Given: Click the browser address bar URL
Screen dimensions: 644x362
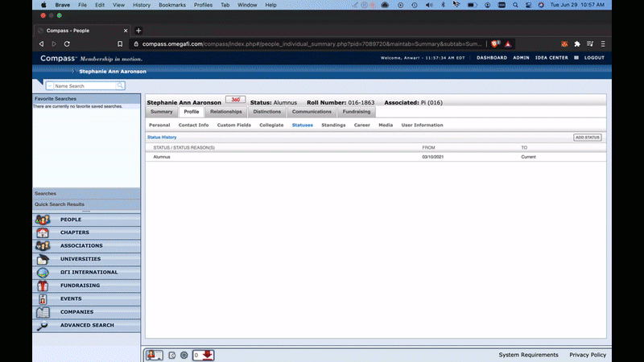Looking at the screenshot, I should (312, 44).
